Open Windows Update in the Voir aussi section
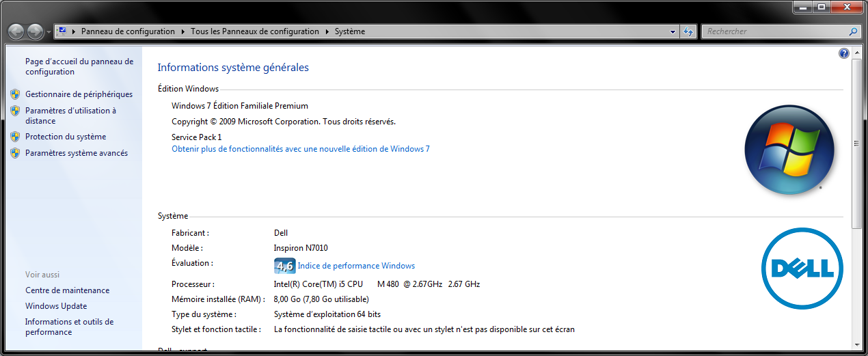Screen dimensions: 868x356 pyautogui.click(x=56, y=306)
